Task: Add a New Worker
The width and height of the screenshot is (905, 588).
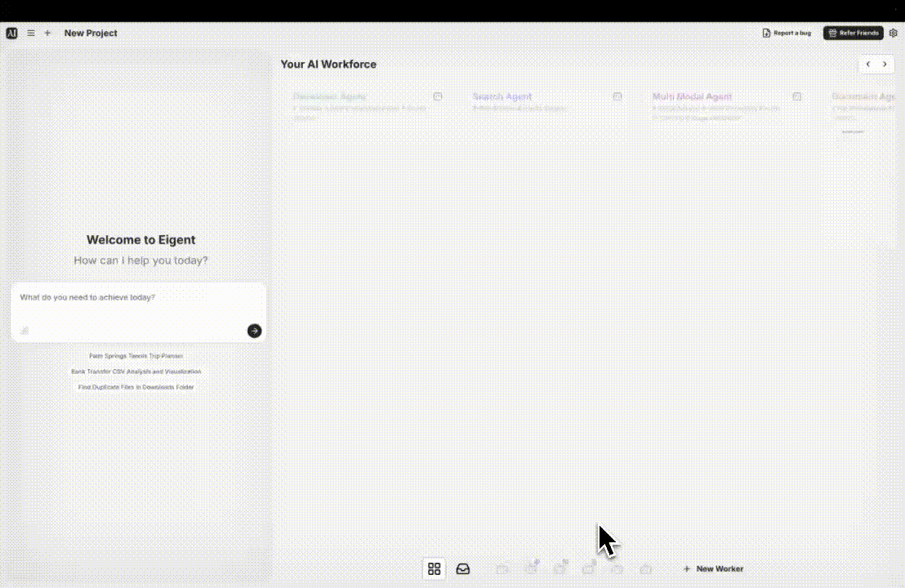Action: pos(713,569)
